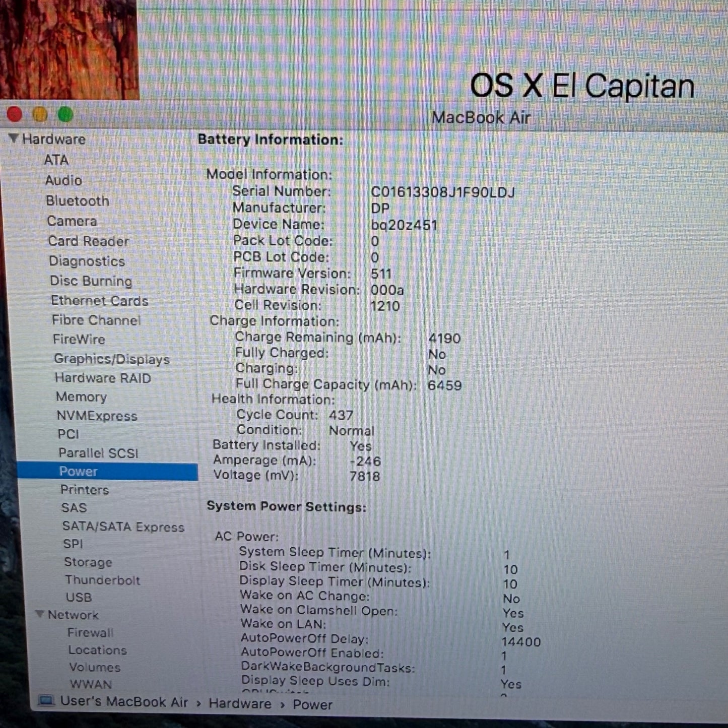Image resolution: width=728 pixels, height=728 pixels.
Task: Select Memory in the sidebar
Action: 81,397
